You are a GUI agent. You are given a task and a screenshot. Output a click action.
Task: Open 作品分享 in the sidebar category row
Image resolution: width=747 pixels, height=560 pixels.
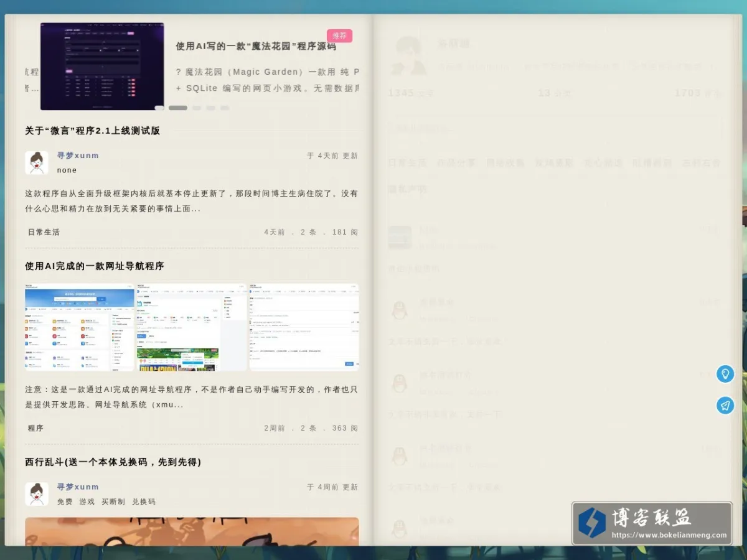[x=456, y=163]
